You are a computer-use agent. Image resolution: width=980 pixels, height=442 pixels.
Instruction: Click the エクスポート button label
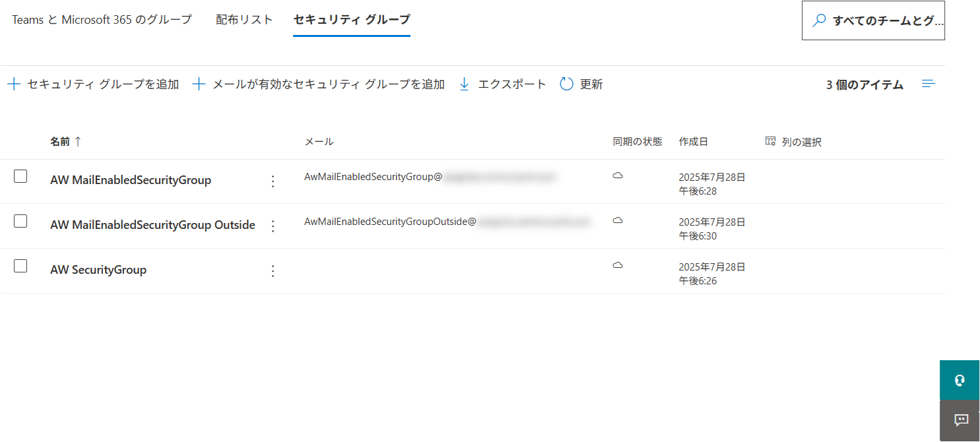[x=512, y=84]
